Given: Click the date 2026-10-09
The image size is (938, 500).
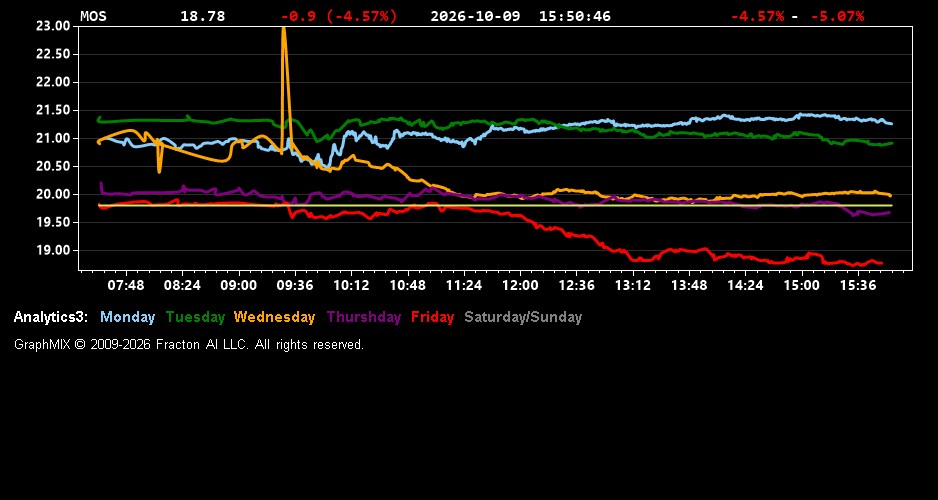Looking at the screenshot, I should [476, 16].
